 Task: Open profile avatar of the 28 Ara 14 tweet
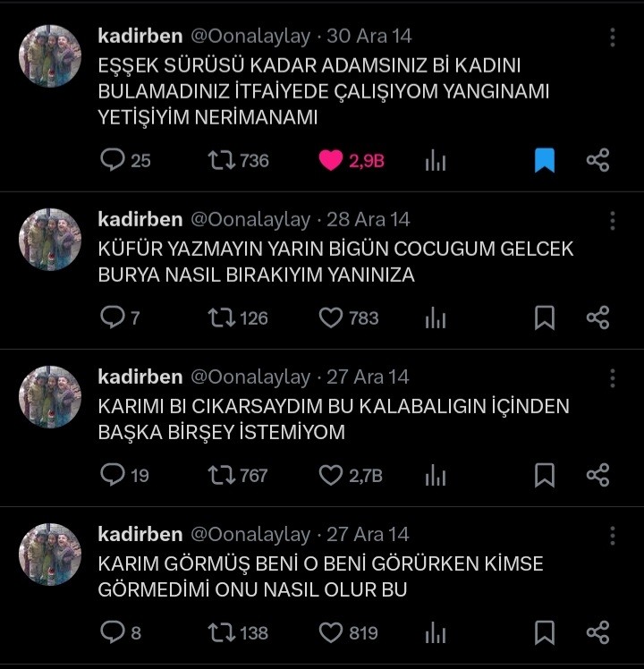coord(50,240)
